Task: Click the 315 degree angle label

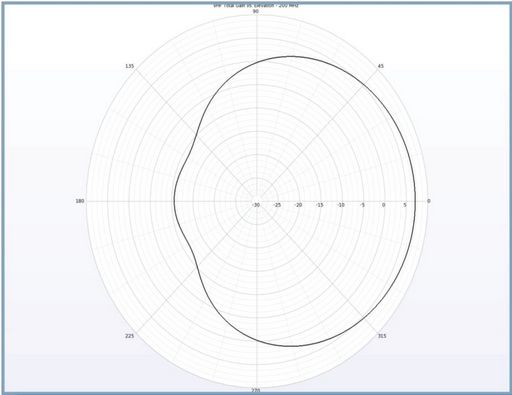Action: click(x=382, y=336)
